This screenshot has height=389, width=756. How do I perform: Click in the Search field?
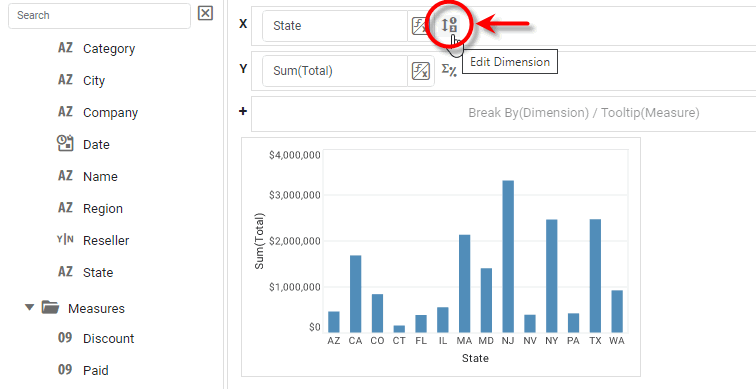[x=99, y=15]
